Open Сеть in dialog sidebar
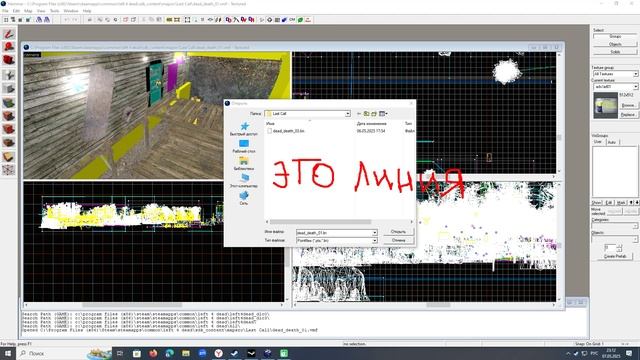 [x=244, y=198]
